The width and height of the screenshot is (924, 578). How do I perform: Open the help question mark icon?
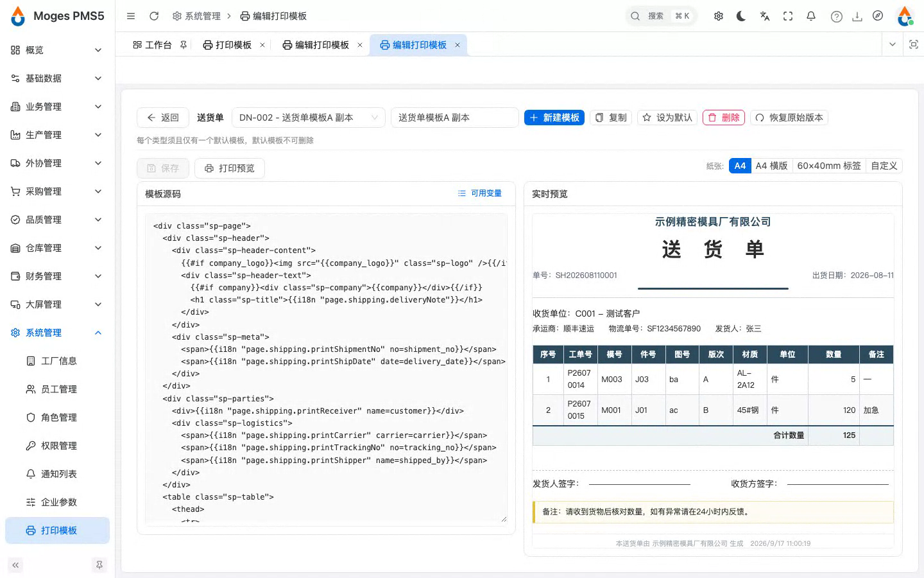point(836,17)
